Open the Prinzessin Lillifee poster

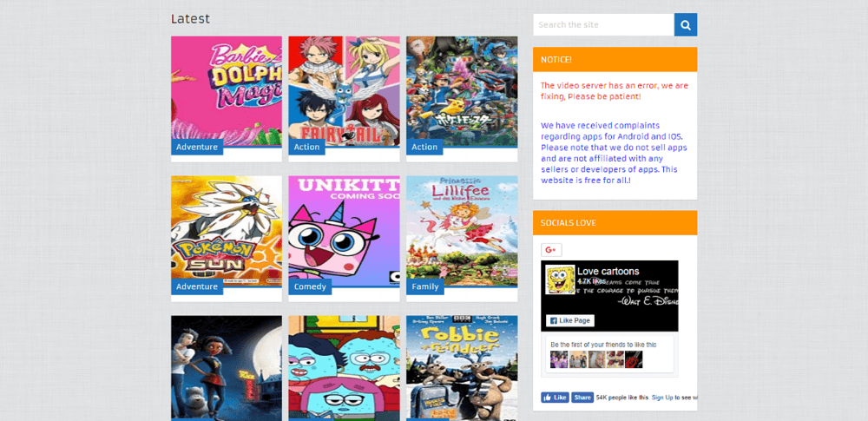[462, 231]
